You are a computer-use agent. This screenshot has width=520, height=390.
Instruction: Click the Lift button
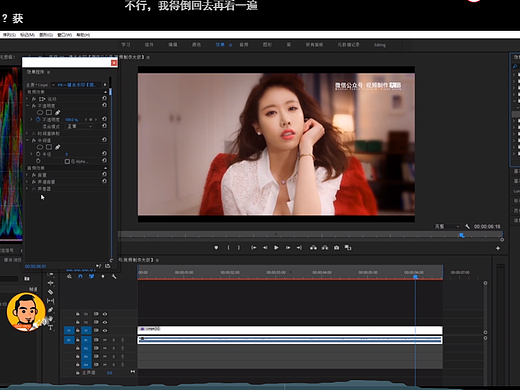point(313,248)
